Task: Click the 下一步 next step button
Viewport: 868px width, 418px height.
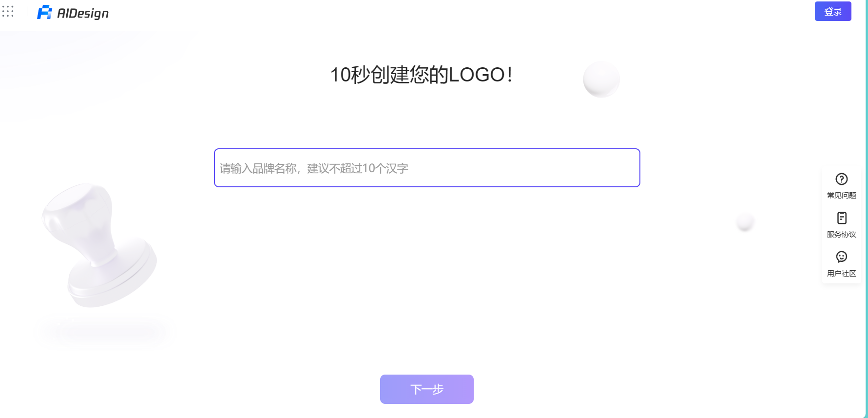Action: point(427,389)
